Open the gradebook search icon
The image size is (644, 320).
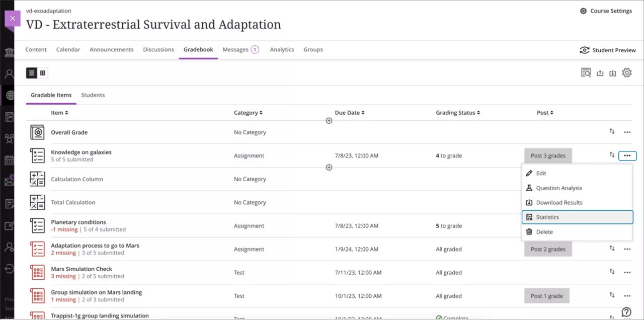tap(586, 72)
